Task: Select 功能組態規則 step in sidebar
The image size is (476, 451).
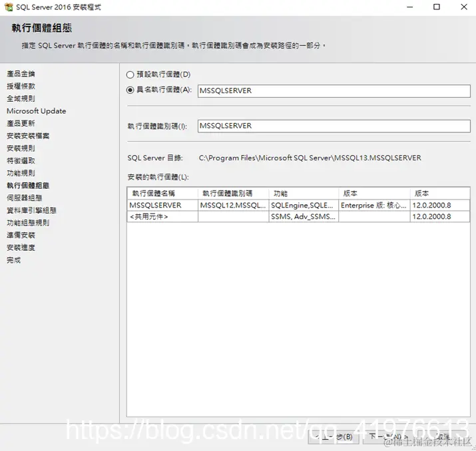Action: click(28, 223)
